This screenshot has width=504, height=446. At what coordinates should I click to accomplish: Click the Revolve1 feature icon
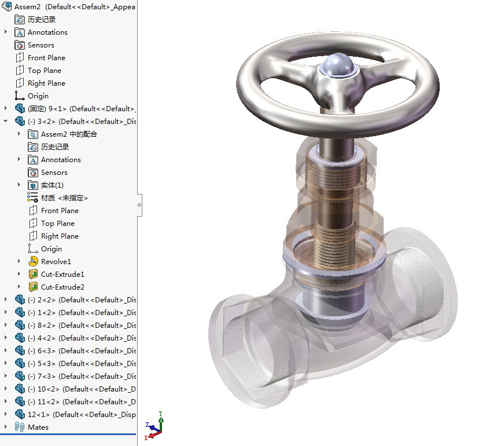coord(33,262)
